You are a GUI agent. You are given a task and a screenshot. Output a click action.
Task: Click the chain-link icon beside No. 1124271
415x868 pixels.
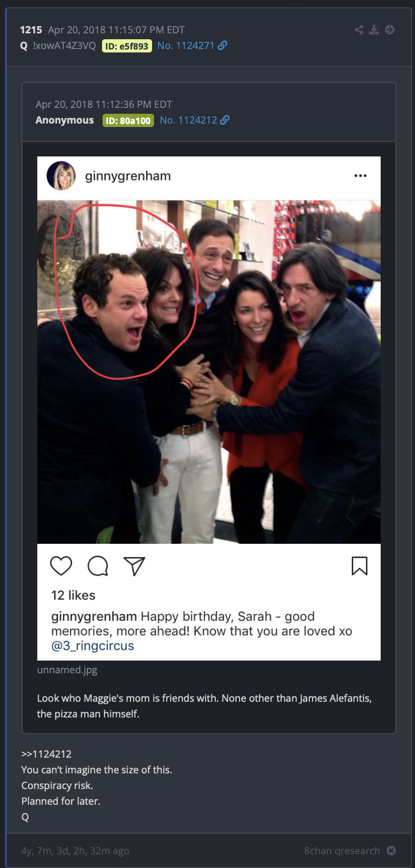coord(223,46)
